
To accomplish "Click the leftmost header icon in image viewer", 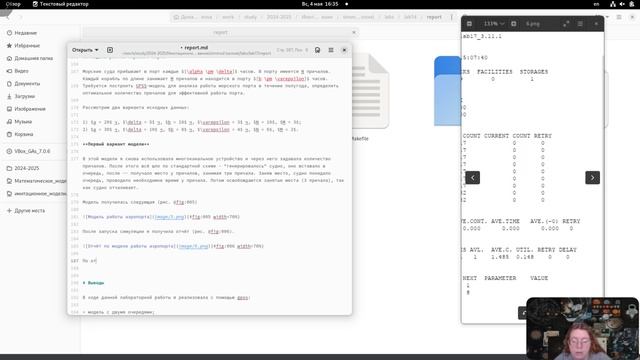I will (x=469, y=24).
